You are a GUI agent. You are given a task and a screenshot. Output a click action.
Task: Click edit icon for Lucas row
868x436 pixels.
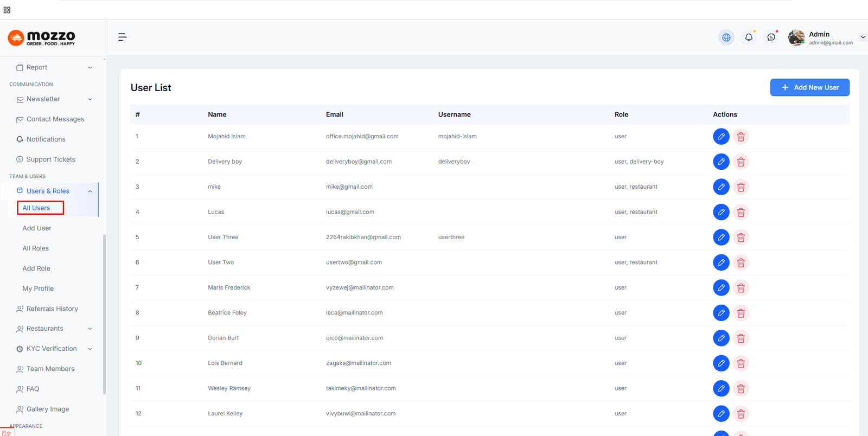tap(720, 212)
